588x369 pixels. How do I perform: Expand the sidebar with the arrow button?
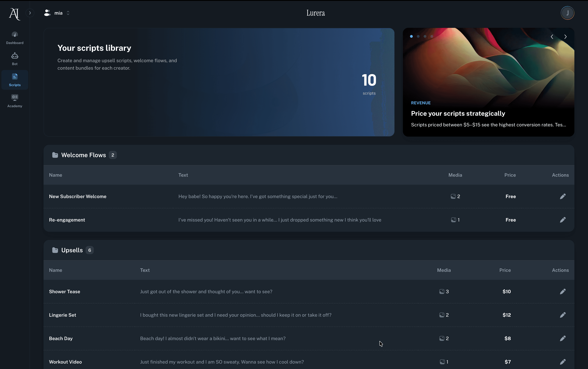pyautogui.click(x=30, y=13)
